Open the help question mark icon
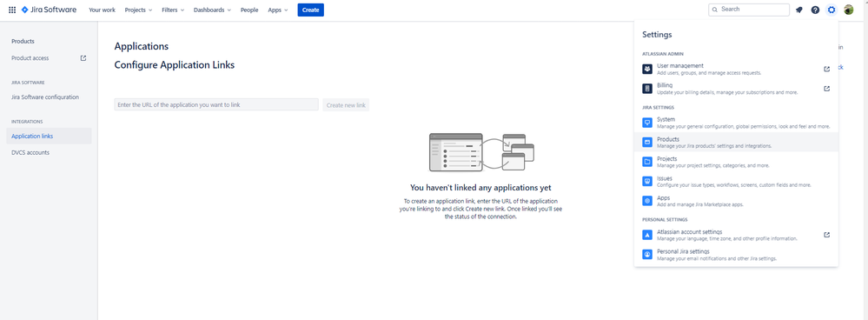The height and width of the screenshot is (320, 868). coord(815,10)
